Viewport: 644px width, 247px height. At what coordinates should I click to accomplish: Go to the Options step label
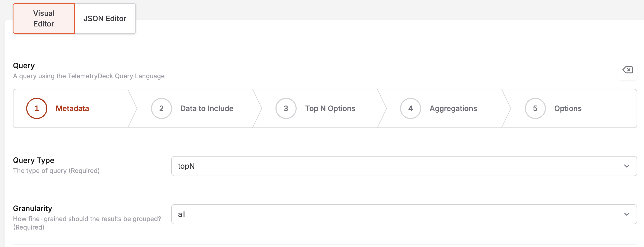pyautogui.click(x=568, y=108)
